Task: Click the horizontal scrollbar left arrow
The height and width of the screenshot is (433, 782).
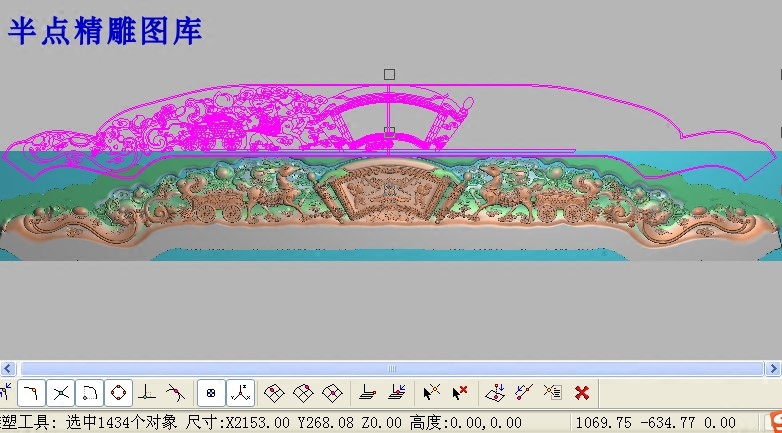Action: click(x=7, y=369)
